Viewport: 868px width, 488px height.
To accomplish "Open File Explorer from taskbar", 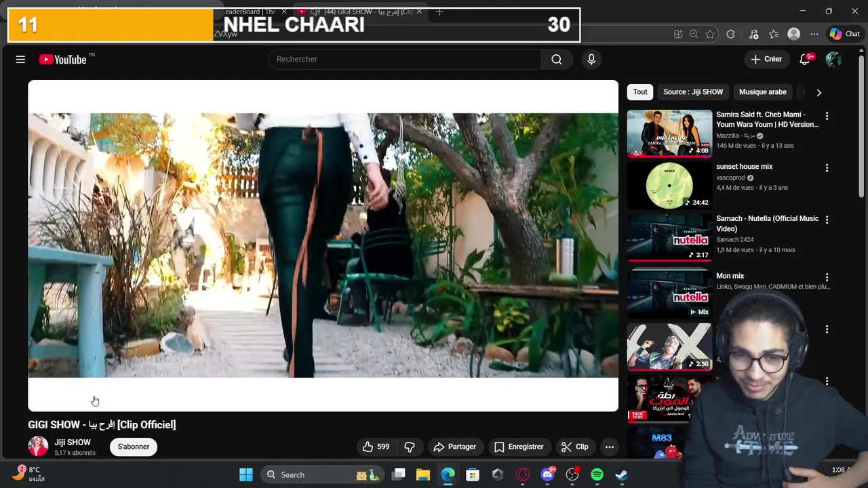I will click(x=423, y=475).
